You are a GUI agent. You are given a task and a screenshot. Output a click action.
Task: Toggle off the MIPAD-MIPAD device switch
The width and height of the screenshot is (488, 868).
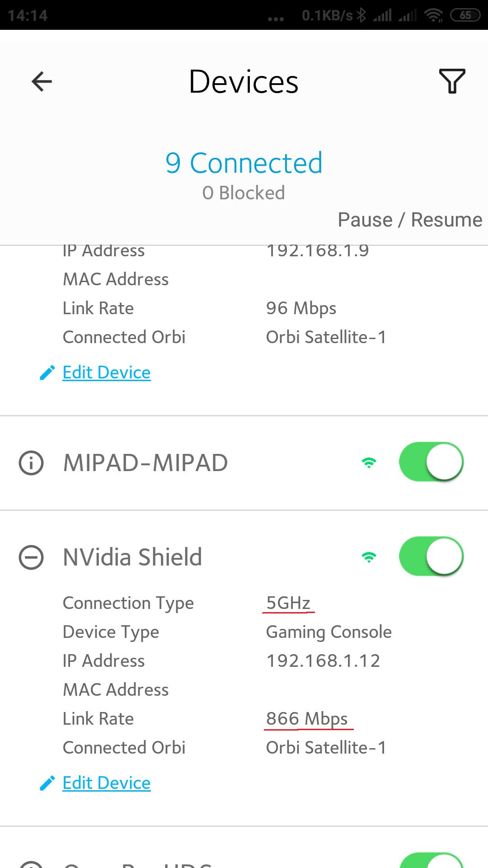(431, 462)
